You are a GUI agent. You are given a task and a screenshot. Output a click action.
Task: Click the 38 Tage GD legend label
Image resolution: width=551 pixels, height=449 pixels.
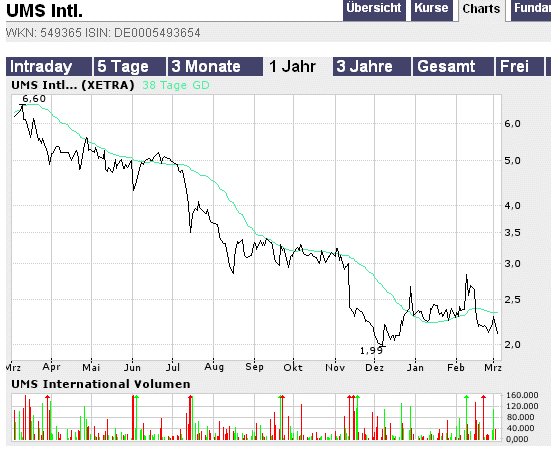[176, 85]
